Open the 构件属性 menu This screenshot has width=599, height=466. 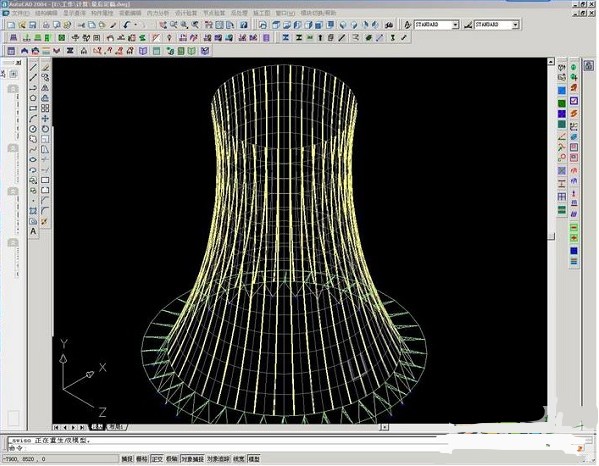coord(102,13)
